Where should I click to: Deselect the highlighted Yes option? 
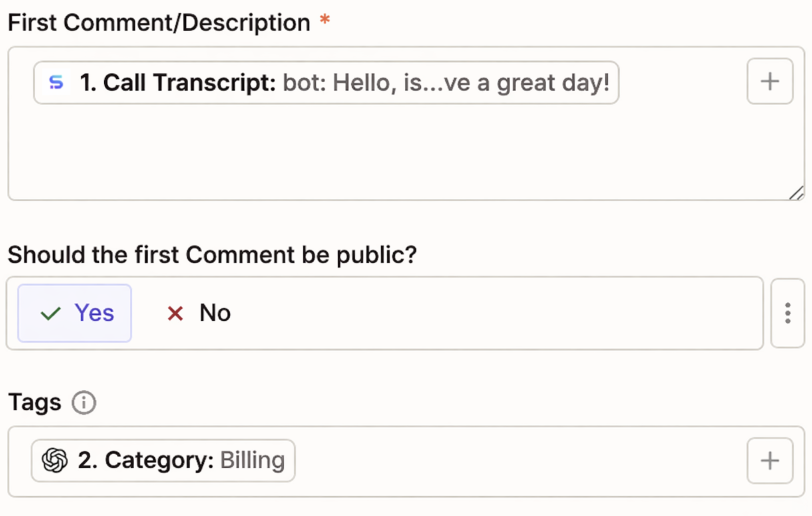pos(74,313)
